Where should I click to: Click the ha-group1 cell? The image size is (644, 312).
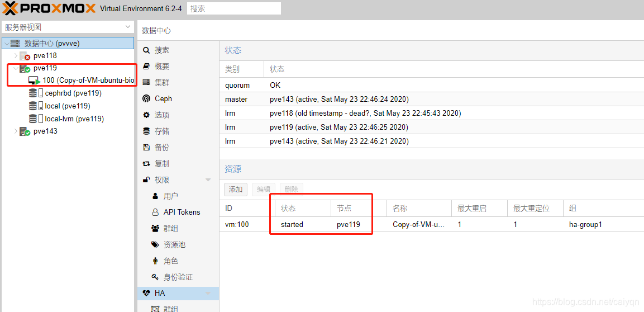click(x=603, y=224)
